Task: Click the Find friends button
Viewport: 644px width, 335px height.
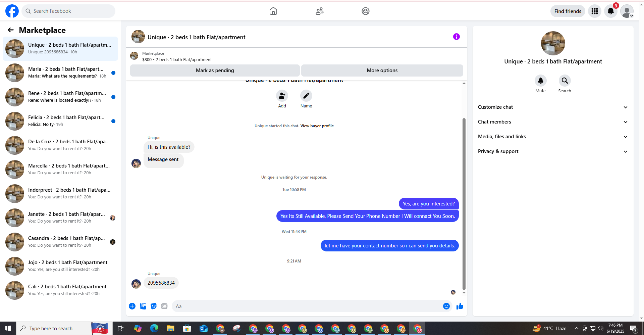Action: pos(568,11)
